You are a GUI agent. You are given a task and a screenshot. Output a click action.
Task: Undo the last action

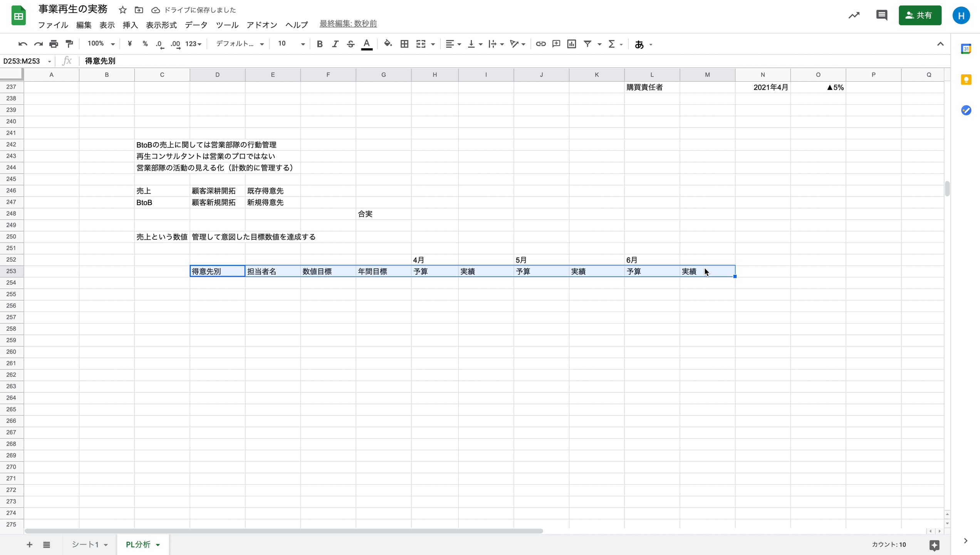pyautogui.click(x=22, y=44)
